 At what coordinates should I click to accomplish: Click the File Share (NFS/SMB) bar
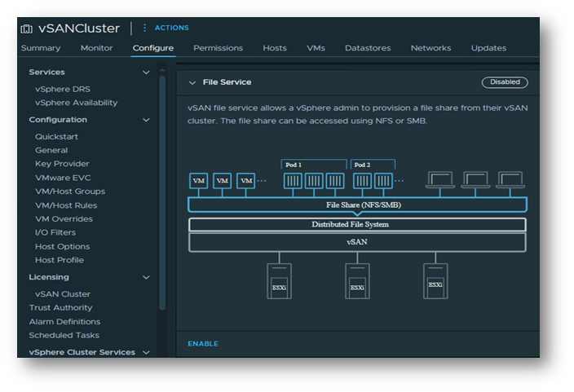[x=358, y=205]
